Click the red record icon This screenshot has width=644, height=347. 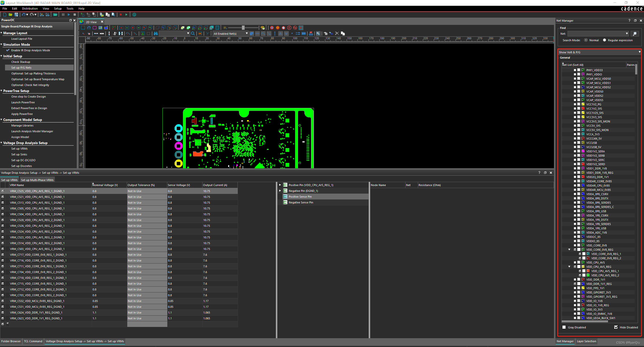[x=121, y=15]
